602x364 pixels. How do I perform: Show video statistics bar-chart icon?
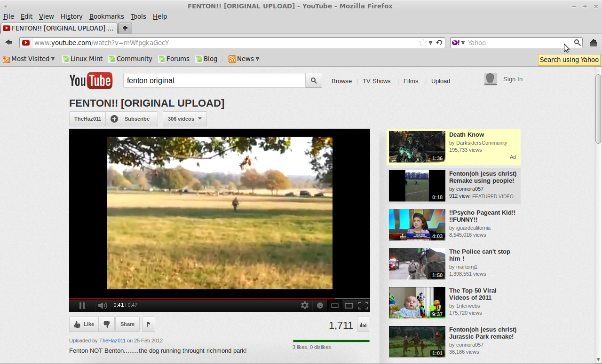363,325
